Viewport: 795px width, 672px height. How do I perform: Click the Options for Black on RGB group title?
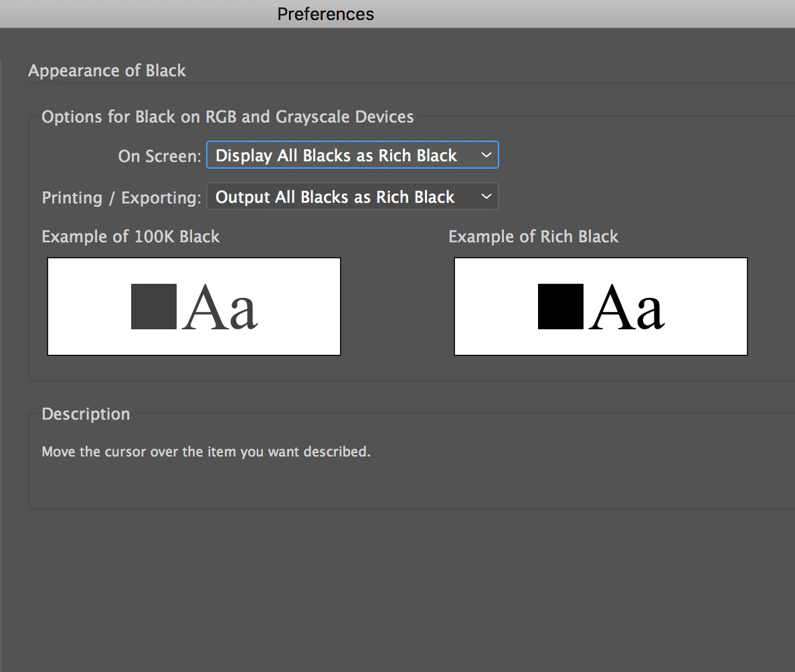pyautogui.click(x=228, y=117)
